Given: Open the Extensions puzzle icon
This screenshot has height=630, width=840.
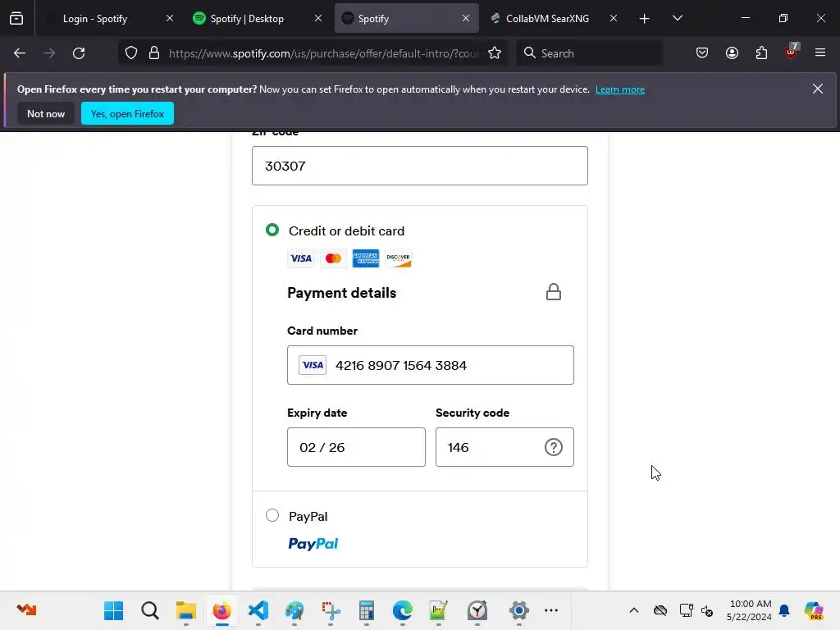Looking at the screenshot, I should [x=761, y=53].
